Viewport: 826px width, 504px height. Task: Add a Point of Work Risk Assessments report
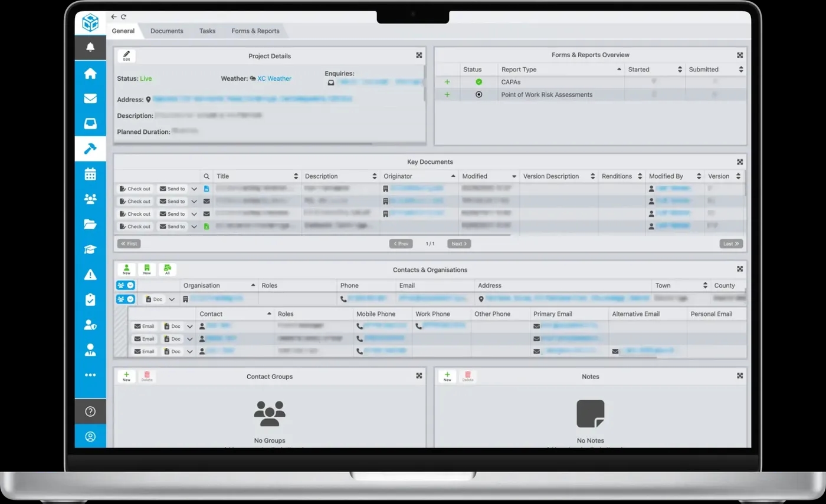coord(447,94)
